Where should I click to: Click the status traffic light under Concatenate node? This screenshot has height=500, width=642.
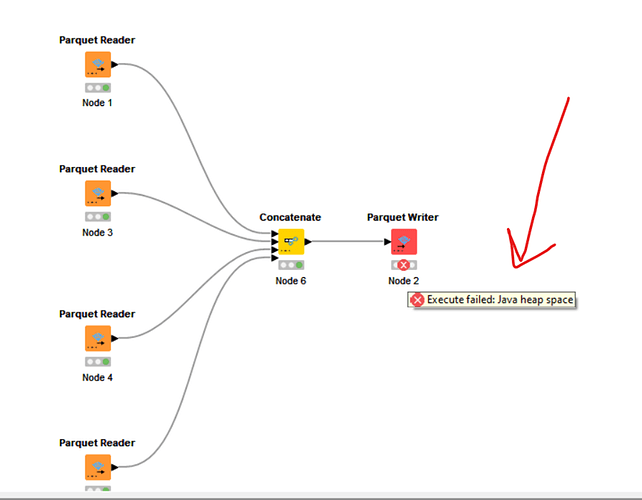[290, 265]
